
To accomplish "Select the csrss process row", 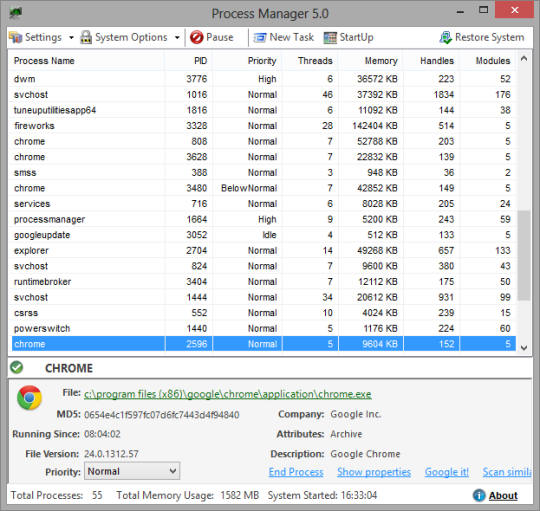I will [263, 313].
